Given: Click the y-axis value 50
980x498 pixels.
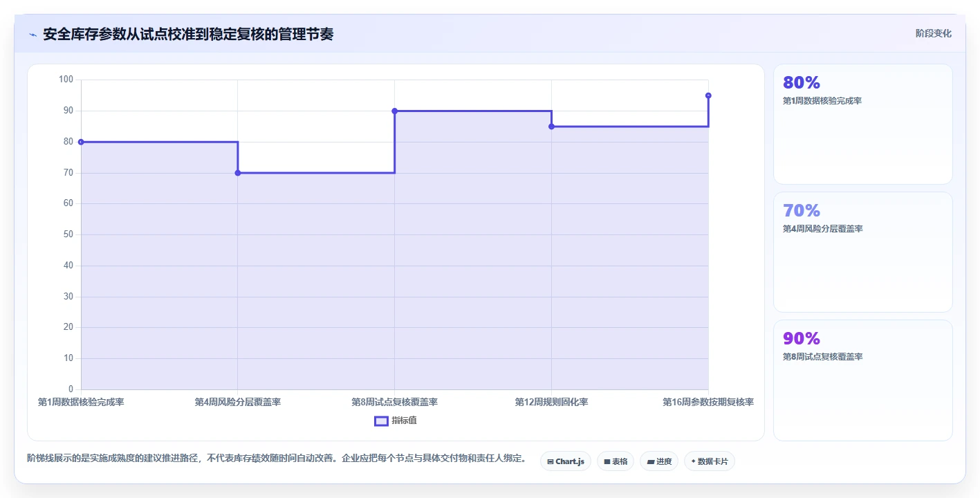Looking at the screenshot, I should coord(68,234).
